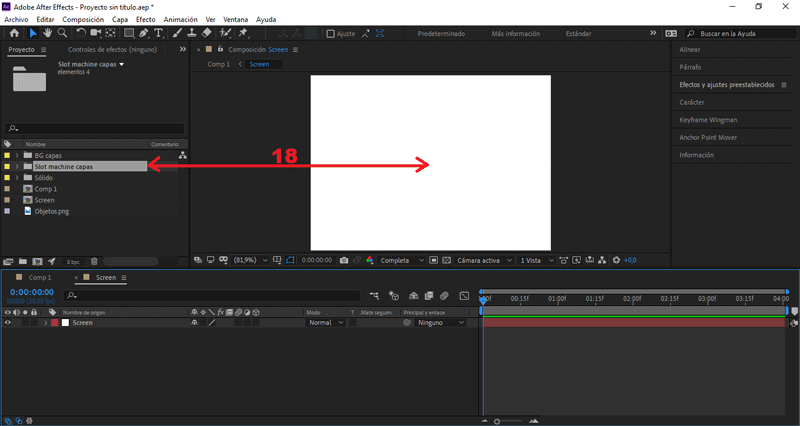Select the Pan Behind anchor point tool
800x426 pixels.
pyautogui.click(x=110, y=33)
